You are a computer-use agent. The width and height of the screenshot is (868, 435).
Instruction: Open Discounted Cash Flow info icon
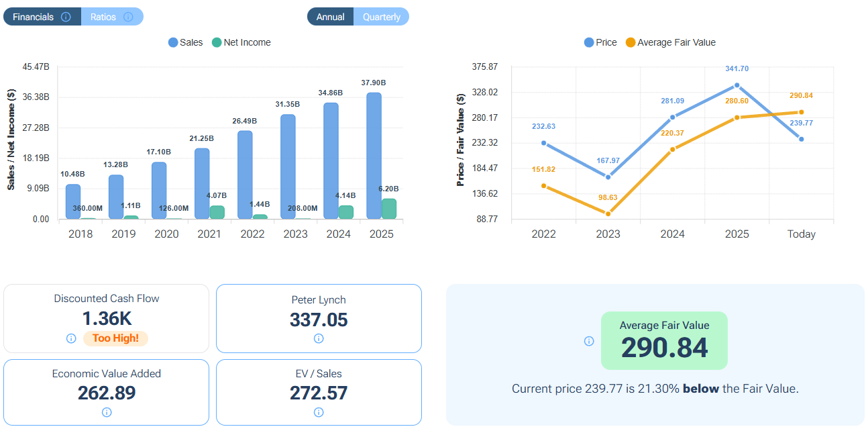coord(71,338)
